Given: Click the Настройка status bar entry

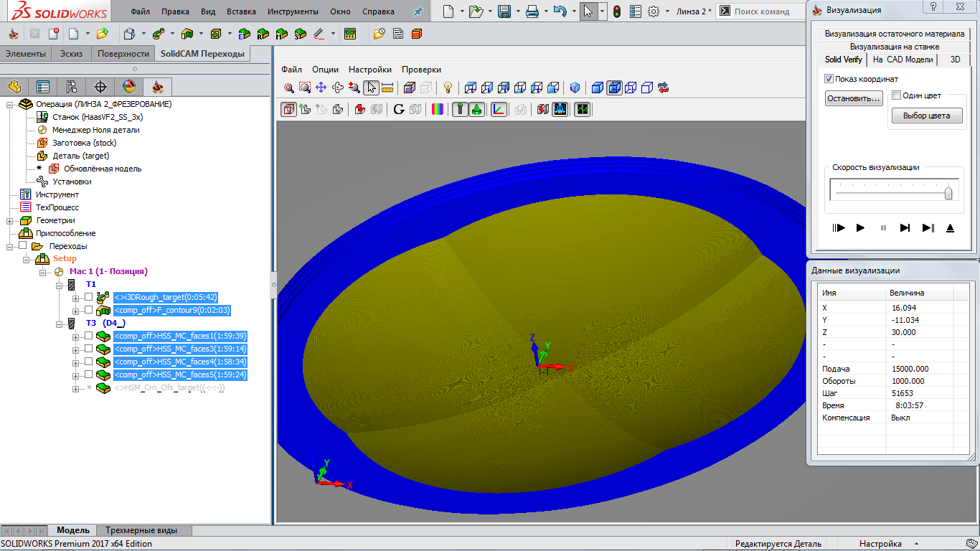Looking at the screenshot, I should coord(880,544).
